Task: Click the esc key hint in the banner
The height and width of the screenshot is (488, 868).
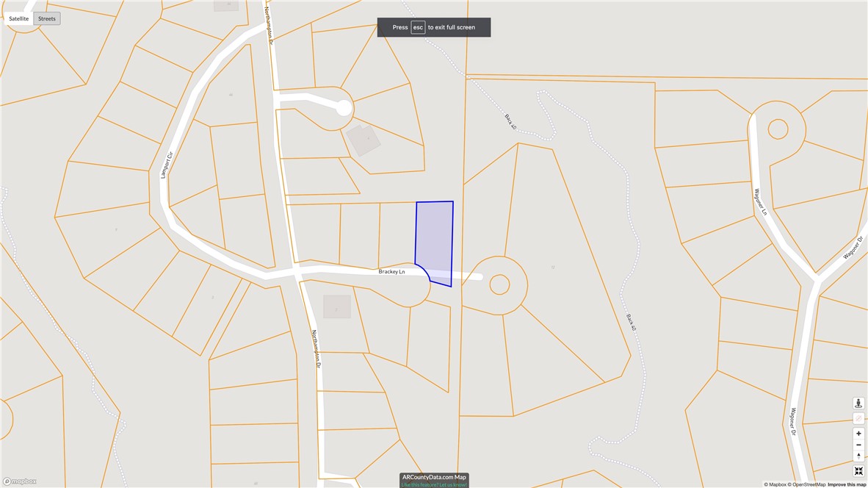Action: 417,27
